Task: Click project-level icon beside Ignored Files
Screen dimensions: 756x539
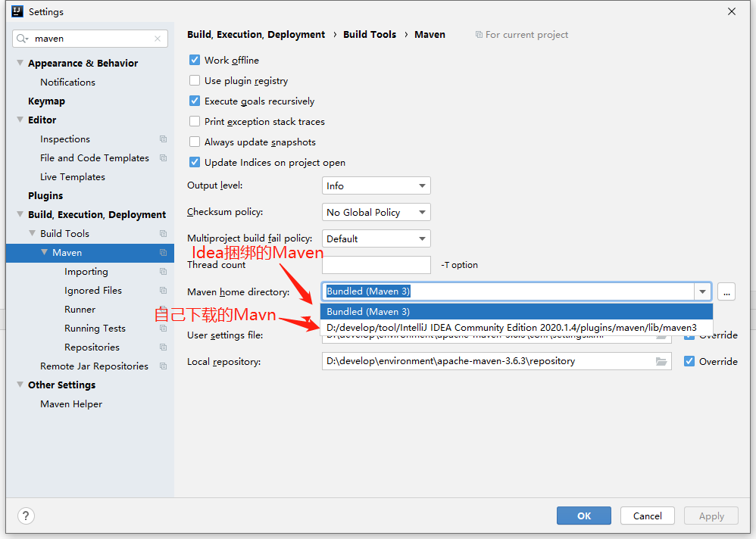Action: [164, 291]
